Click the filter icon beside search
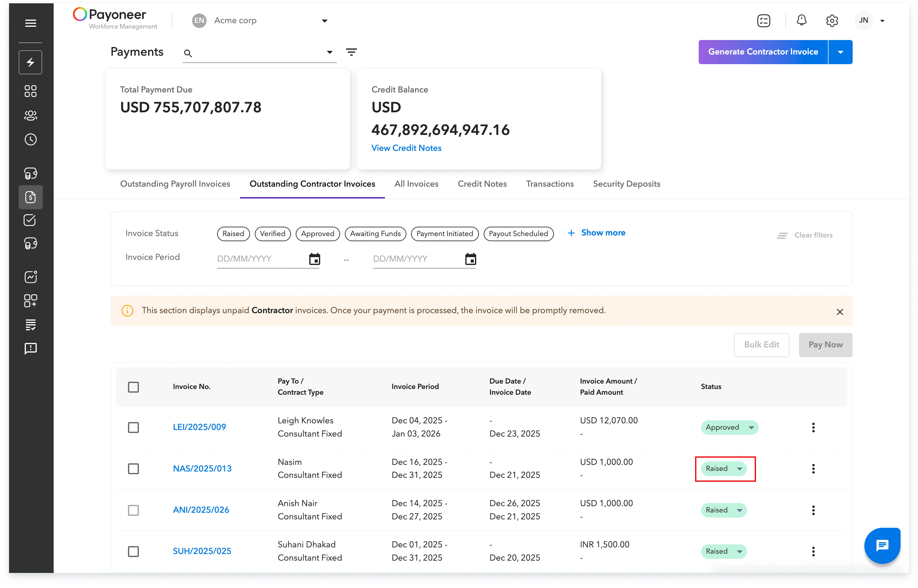918x588 pixels. pos(351,52)
